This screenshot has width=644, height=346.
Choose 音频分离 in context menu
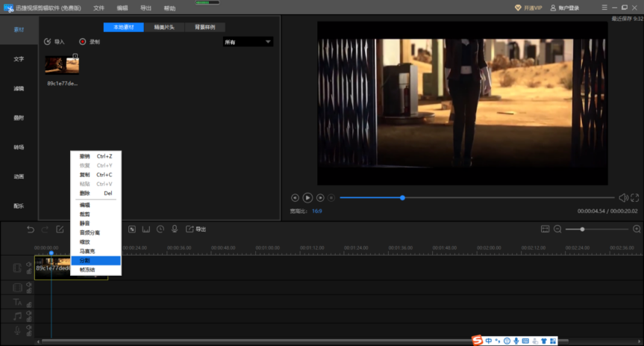tap(96, 233)
